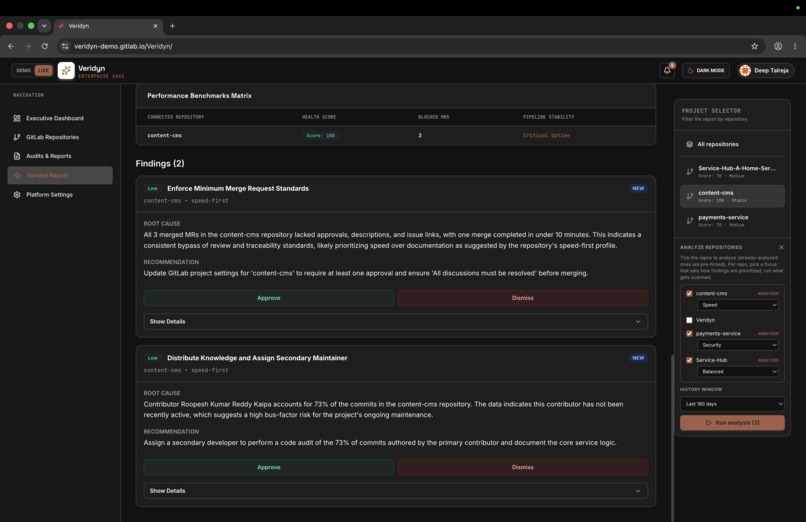Click the Veridyn logo icon in header
The width and height of the screenshot is (806, 522).
(x=66, y=70)
